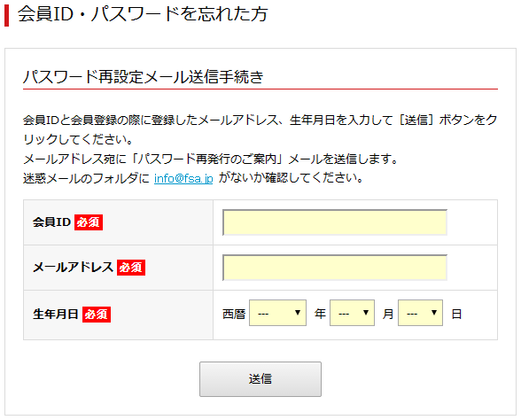Click the 必須 badge beside 生年月日
The image size is (521, 420).
97,315
